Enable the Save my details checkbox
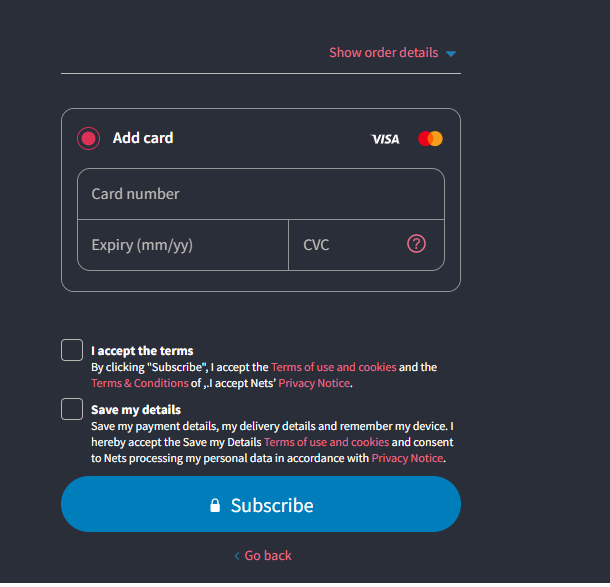Image resolution: width=610 pixels, height=587 pixels. [x=72, y=409]
